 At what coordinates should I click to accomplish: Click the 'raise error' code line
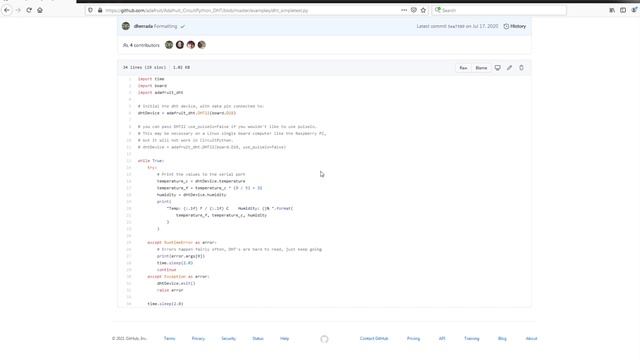[170, 290]
